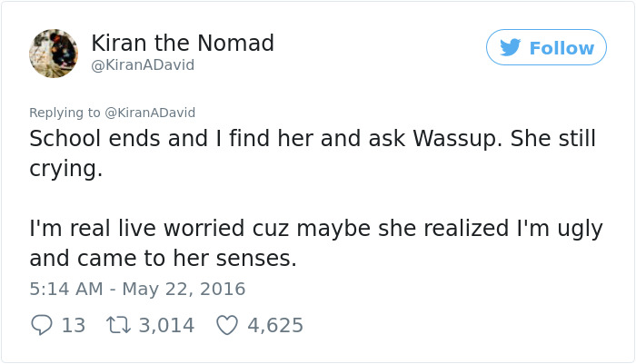Like the tweet with the heart icon
Screen dimensions: 636x364
click(x=227, y=325)
